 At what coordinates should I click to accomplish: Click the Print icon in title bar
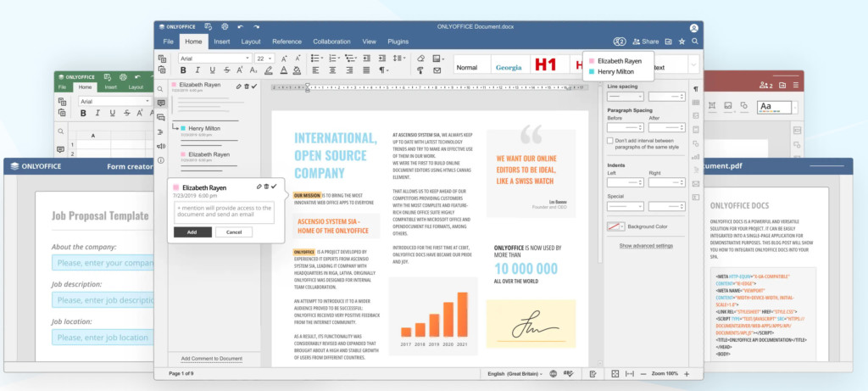coord(224,27)
